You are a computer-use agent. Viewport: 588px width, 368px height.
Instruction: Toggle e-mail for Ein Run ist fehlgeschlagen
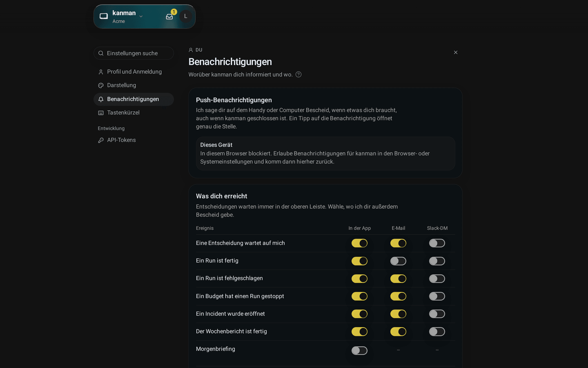click(x=398, y=278)
